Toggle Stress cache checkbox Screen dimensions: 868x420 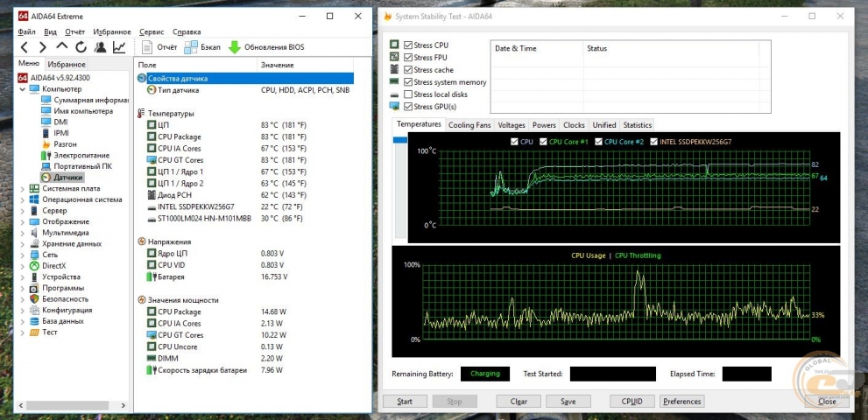(x=408, y=70)
